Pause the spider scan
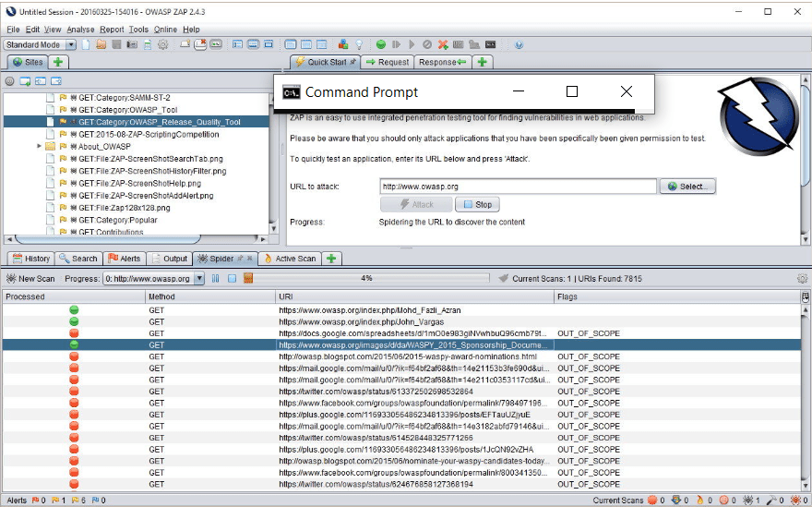Image resolution: width=812 pixels, height=507 pixels. pyautogui.click(x=217, y=278)
